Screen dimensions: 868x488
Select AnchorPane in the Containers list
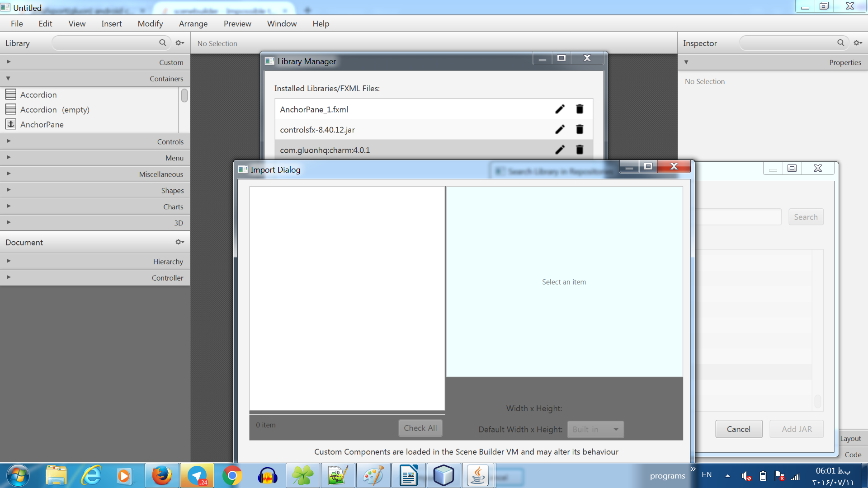(42, 124)
